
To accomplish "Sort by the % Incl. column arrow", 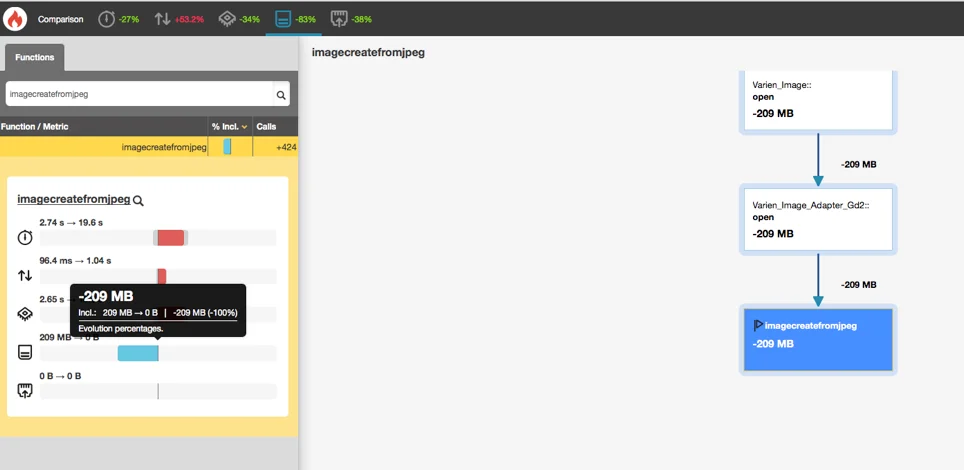I will (244, 127).
